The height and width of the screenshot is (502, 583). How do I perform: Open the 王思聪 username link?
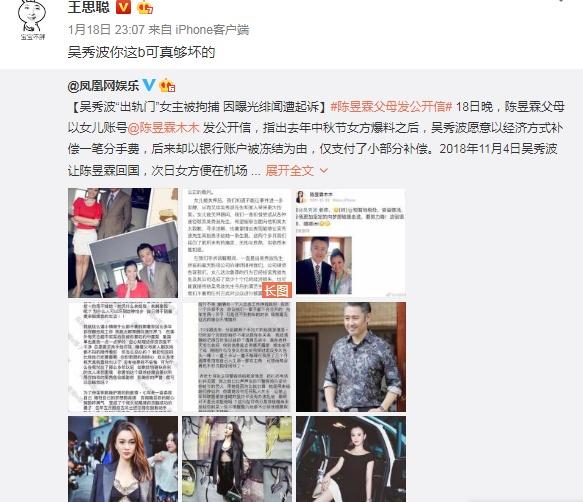pos(89,7)
